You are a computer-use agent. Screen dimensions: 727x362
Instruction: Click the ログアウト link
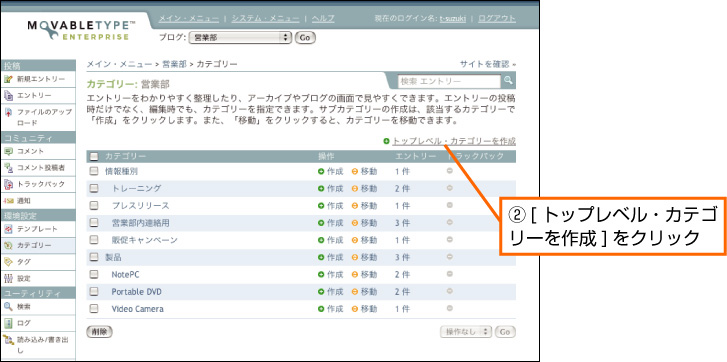pyautogui.click(x=497, y=19)
